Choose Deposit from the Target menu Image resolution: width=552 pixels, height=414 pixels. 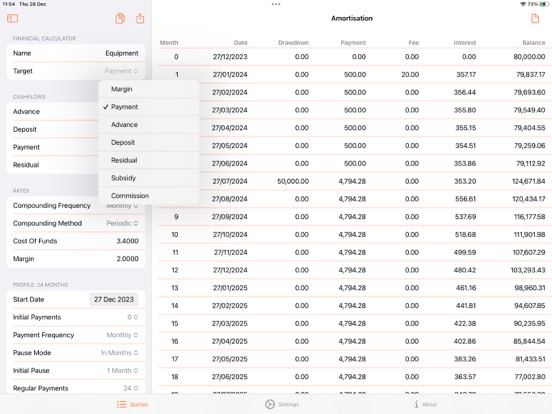[149, 142]
